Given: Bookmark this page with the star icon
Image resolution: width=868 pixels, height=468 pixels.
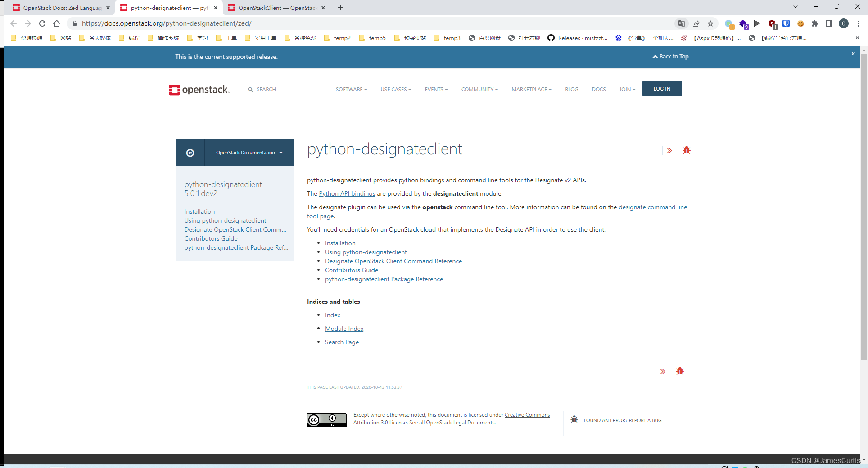Looking at the screenshot, I should tap(710, 23).
